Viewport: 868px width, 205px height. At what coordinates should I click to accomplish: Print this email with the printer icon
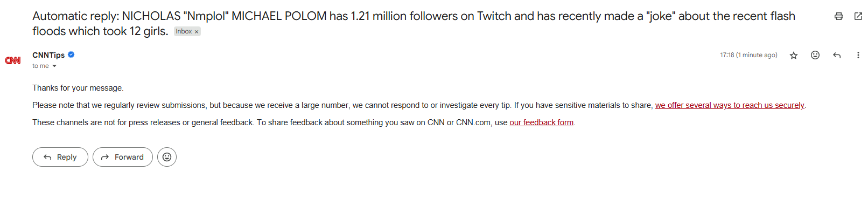pyautogui.click(x=838, y=16)
